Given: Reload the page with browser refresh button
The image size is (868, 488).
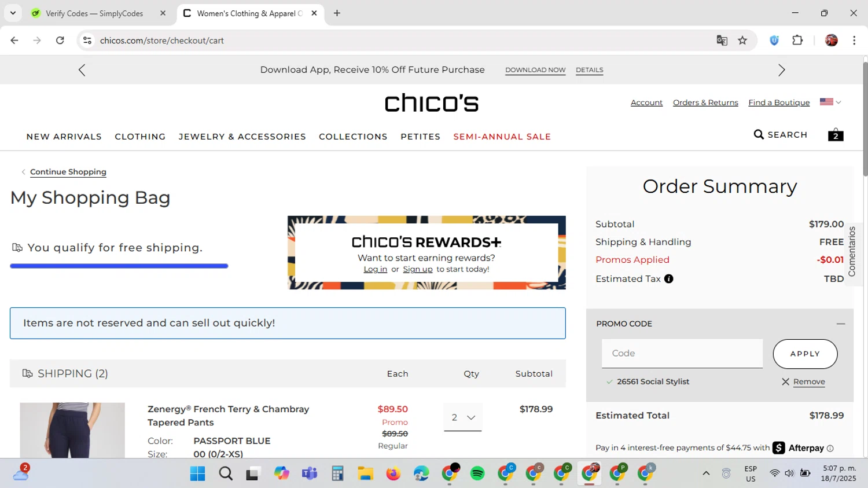Looking at the screenshot, I should pyautogui.click(x=60, y=41).
